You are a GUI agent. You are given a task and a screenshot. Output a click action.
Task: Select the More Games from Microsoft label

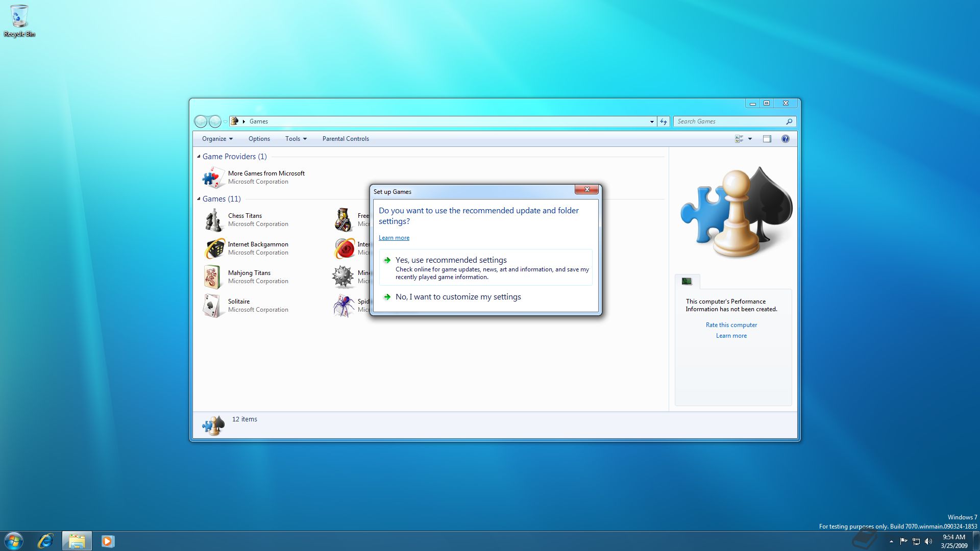tap(266, 173)
